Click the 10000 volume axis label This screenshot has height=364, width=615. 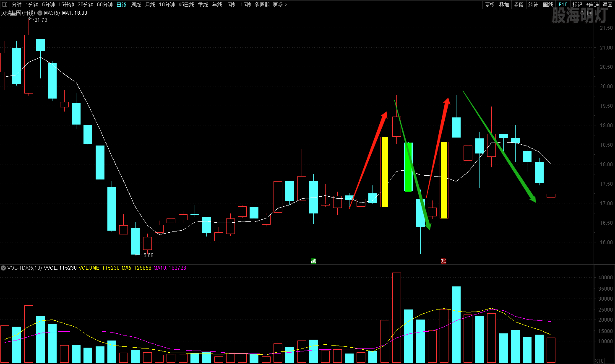(x=606, y=341)
